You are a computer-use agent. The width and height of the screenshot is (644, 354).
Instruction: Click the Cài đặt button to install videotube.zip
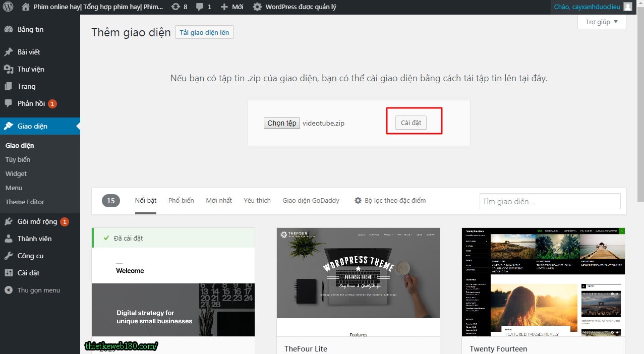410,122
